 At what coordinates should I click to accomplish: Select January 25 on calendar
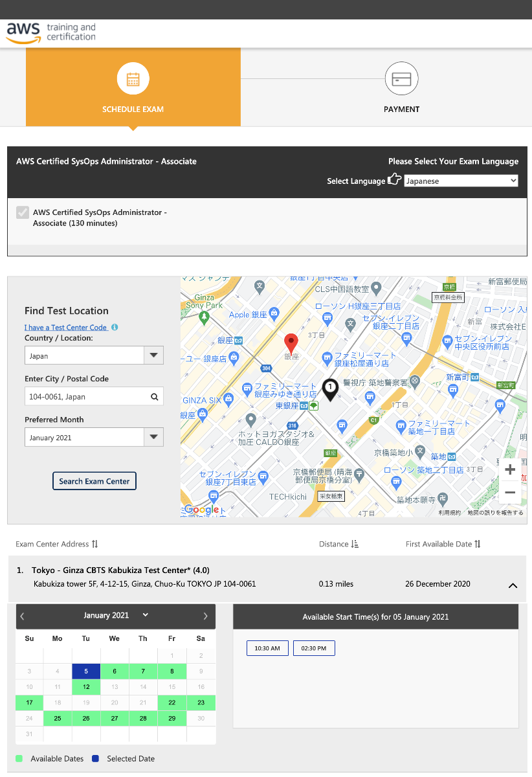click(x=58, y=718)
